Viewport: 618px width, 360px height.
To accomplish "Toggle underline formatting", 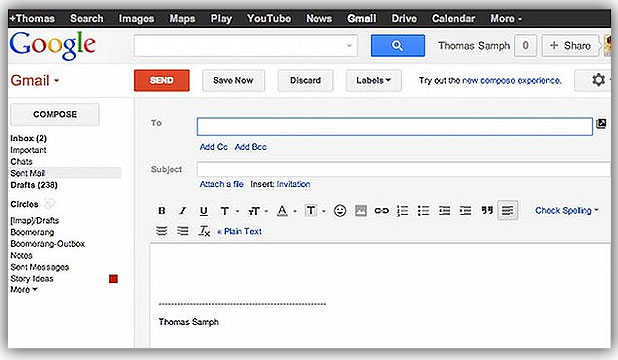I will 203,211.
